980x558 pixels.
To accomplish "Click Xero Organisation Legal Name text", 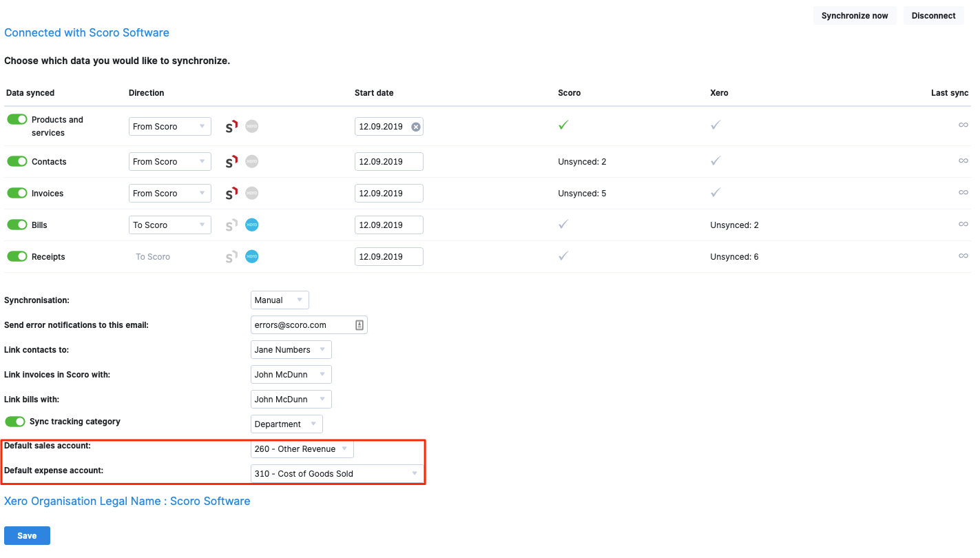I will [x=127, y=501].
